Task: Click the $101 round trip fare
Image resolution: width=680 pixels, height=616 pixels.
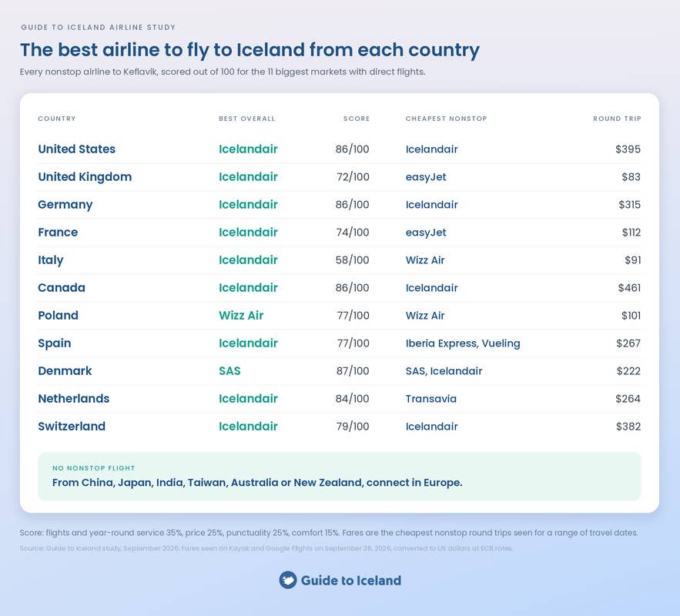Action: pos(631,316)
